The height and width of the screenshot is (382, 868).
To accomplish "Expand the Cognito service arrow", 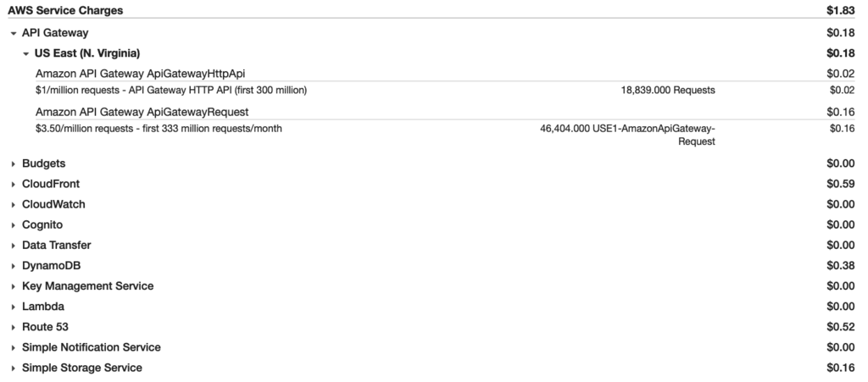I will pos(14,225).
